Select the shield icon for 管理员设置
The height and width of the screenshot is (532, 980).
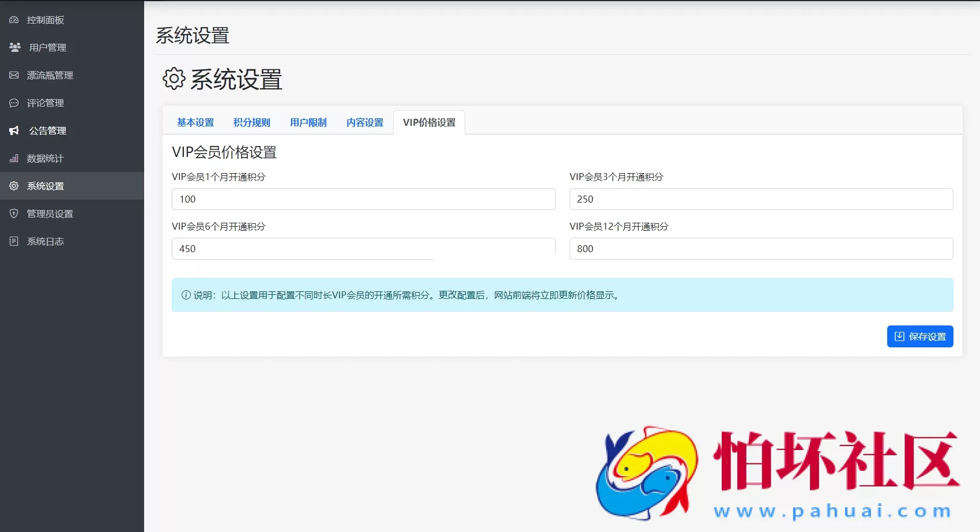tap(14, 213)
